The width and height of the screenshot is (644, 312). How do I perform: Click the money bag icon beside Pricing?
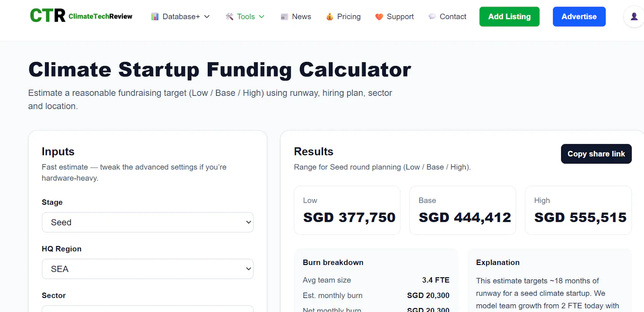click(330, 16)
